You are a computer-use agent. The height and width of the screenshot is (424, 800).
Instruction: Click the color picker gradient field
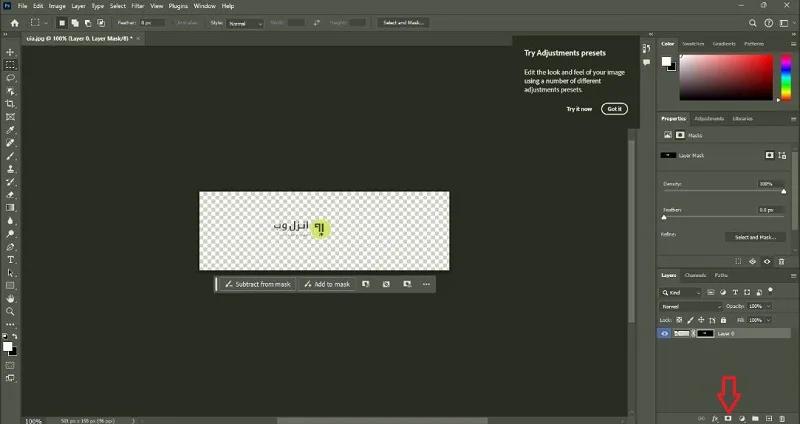(726, 77)
